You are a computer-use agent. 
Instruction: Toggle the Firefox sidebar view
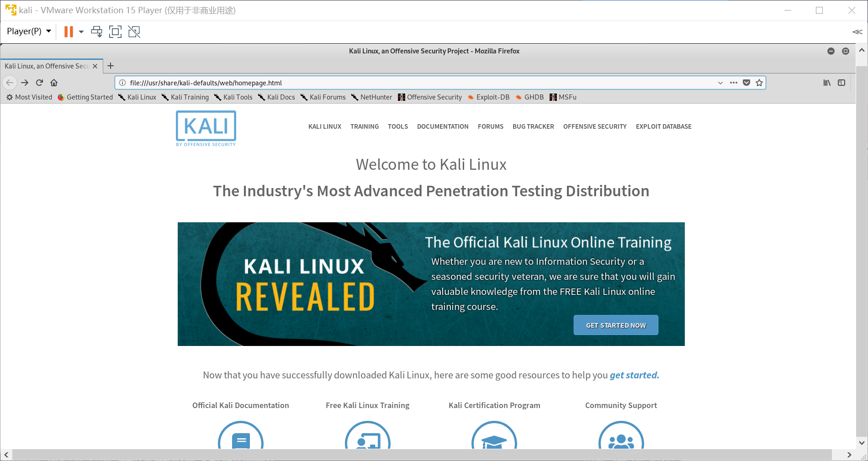(842, 83)
